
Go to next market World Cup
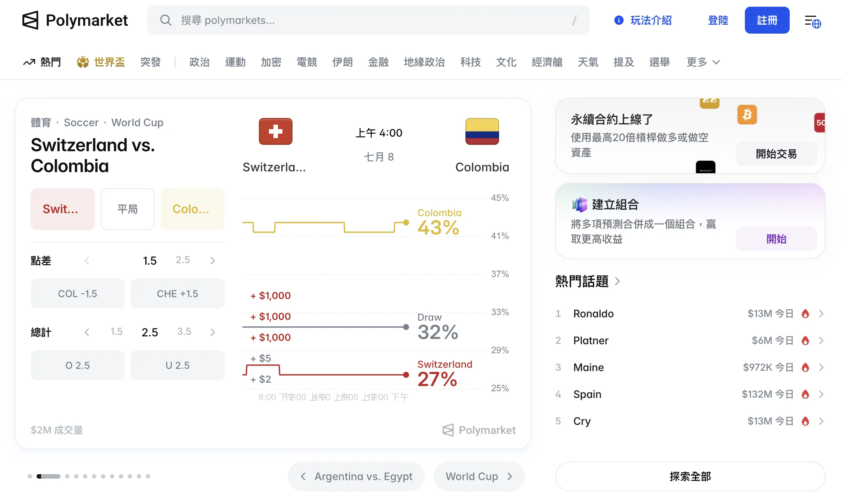tap(479, 476)
